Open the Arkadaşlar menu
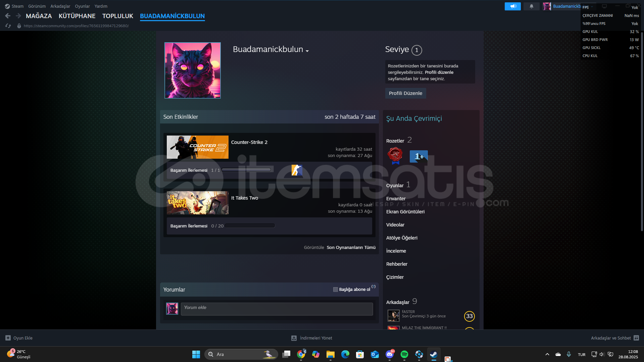Viewport: 644px width, 362px height. 60,6
